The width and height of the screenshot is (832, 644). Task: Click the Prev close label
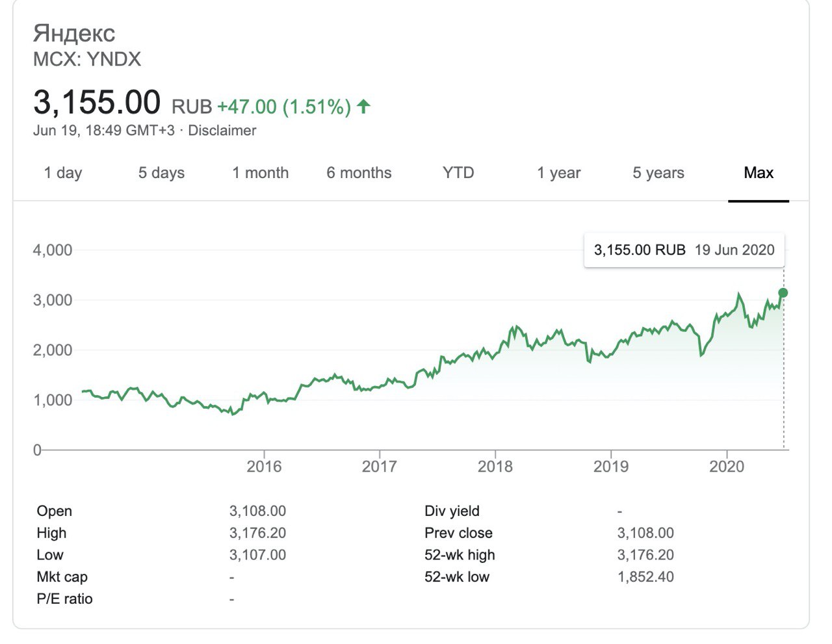[x=458, y=534]
